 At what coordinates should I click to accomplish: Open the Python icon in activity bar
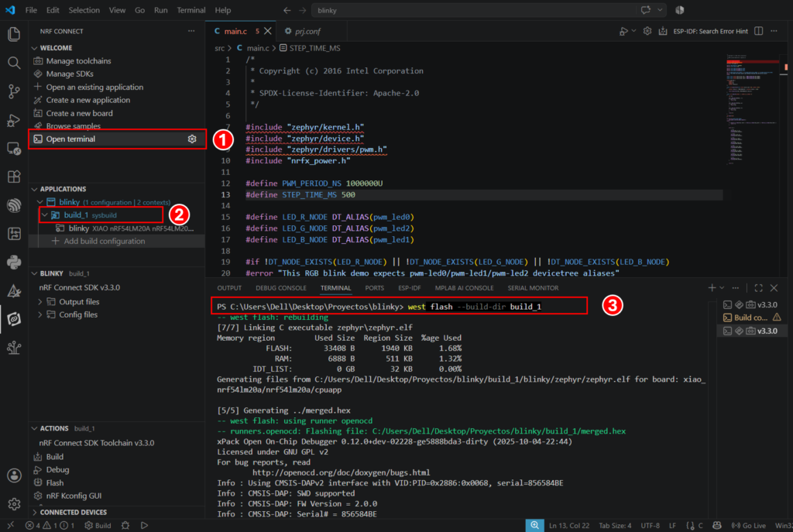point(14,262)
